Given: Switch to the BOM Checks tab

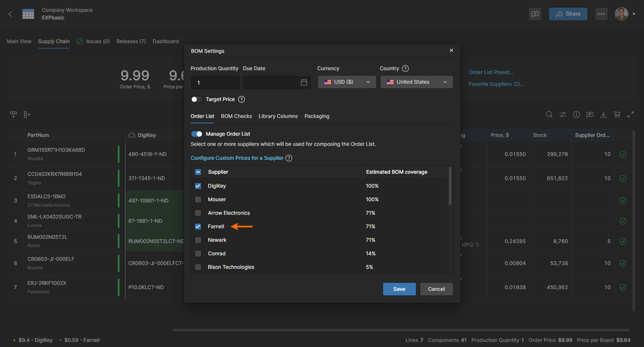Looking at the screenshot, I should [x=236, y=116].
